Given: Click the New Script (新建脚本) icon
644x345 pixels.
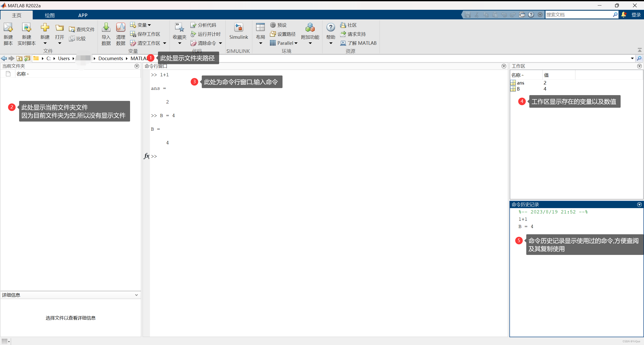Looking at the screenshot, I should click(x=8, y=28).
